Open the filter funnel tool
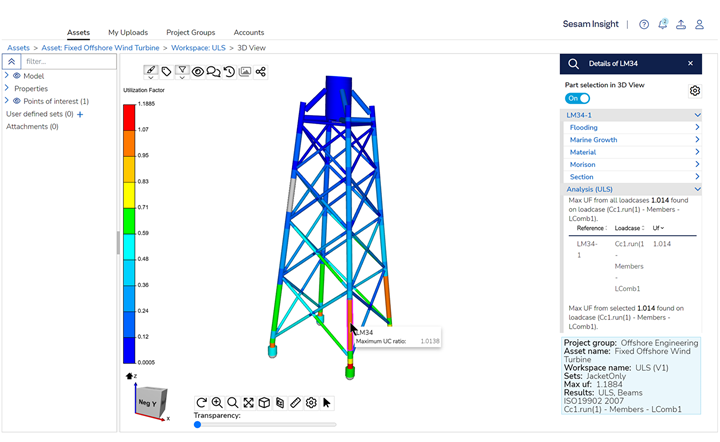Image resolution: width=720 pixels, height=442 pixels. [182, 70]
